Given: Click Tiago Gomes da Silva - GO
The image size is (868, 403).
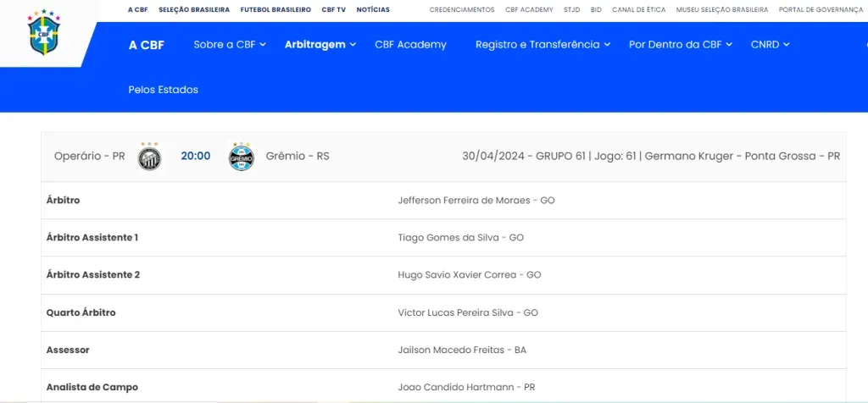Looking at the screenshot, I should point(460,238).
